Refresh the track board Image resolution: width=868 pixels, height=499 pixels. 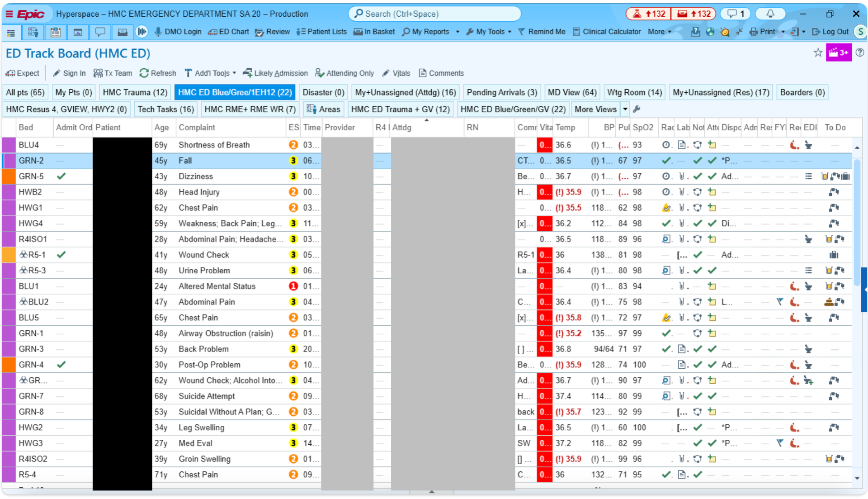(158, 73)
